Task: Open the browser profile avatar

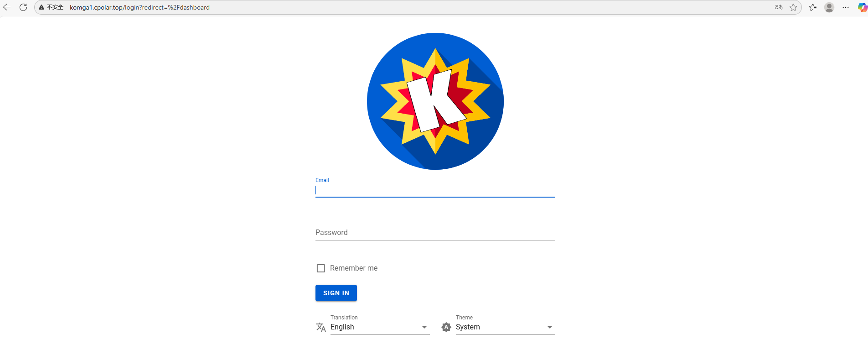Action: [x=829, y=7]
